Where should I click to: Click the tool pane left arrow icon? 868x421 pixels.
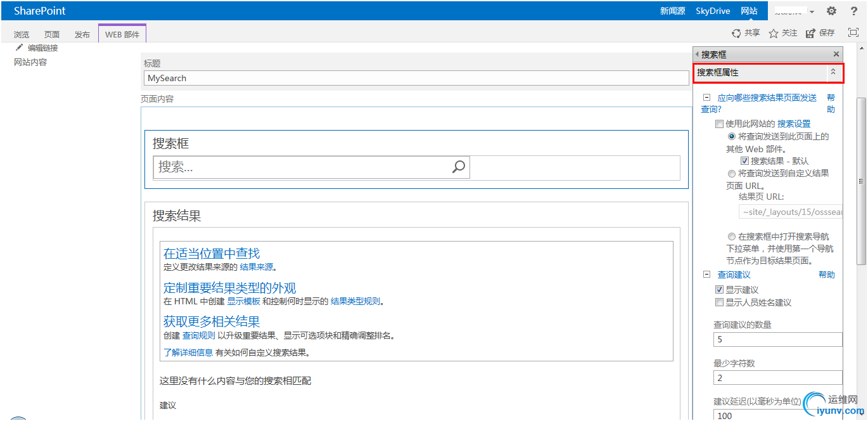(698, 55)
